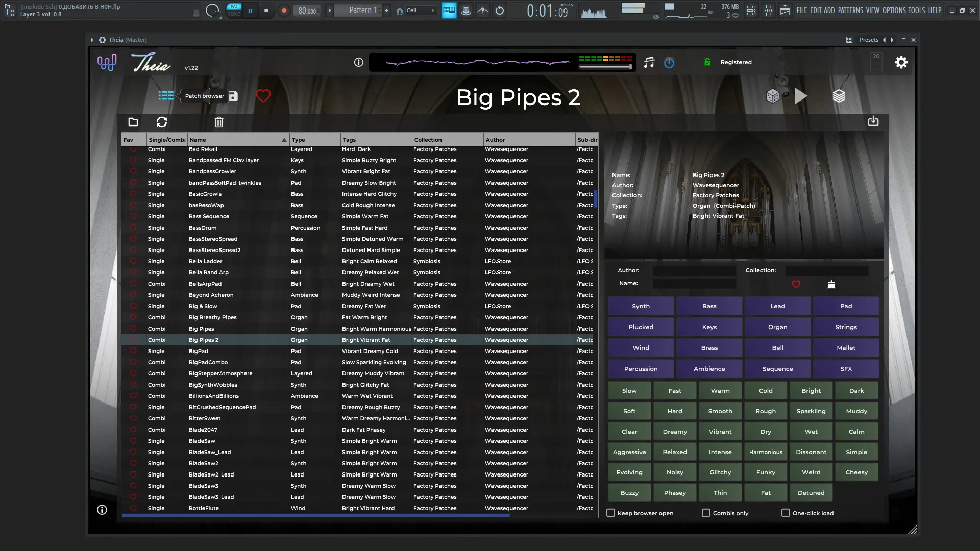Expand the Theia plugin options arrow
Image resolution: width=980 pixels, height=551 pixels.
(92, 40)
